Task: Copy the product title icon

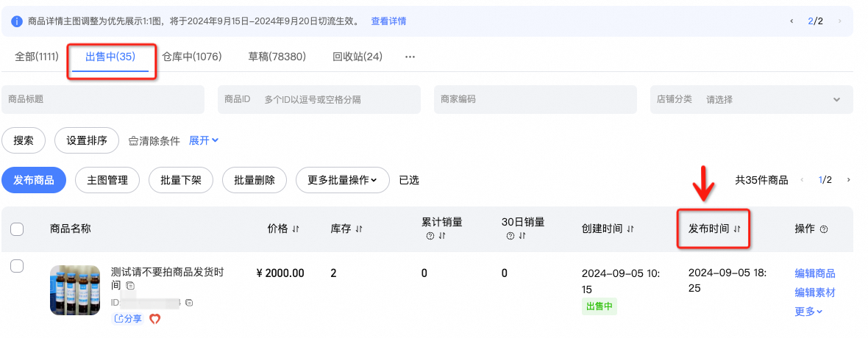Action: 129,286
